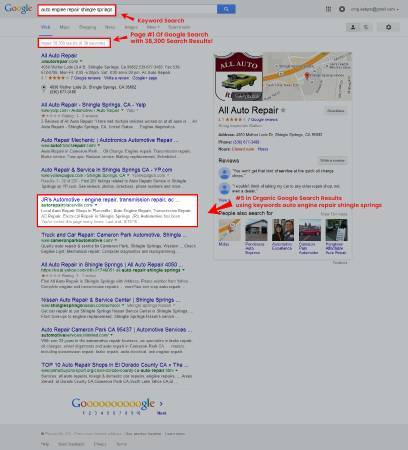Click the next page arrow beside Goooogle logo

coord(161,404)
